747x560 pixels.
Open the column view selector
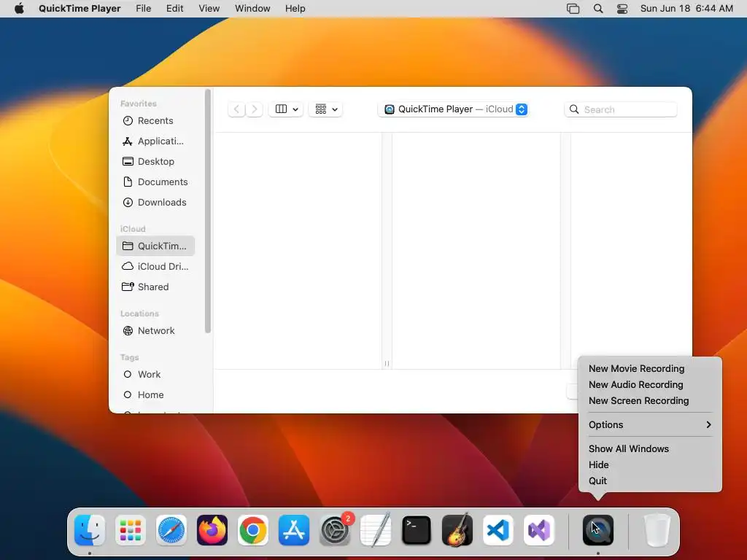286,109
